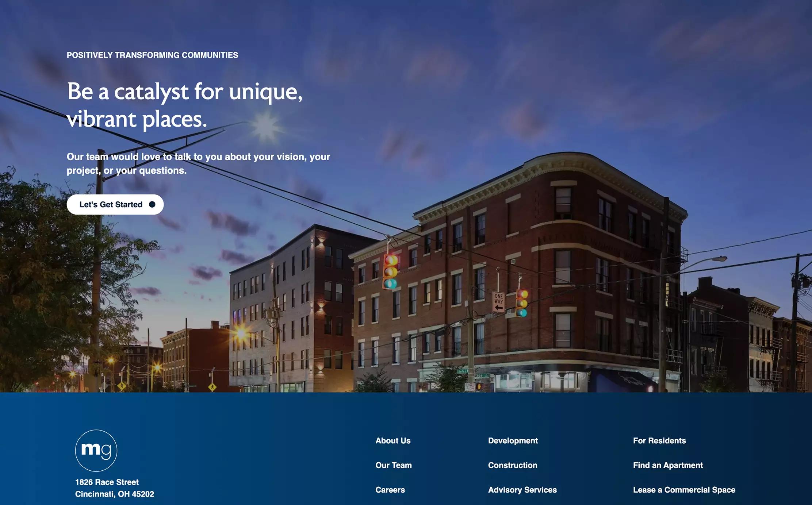This screenshot has width=812, height=505.
Task: Click the 1826 Race Street address line
Action: point(107,482)
